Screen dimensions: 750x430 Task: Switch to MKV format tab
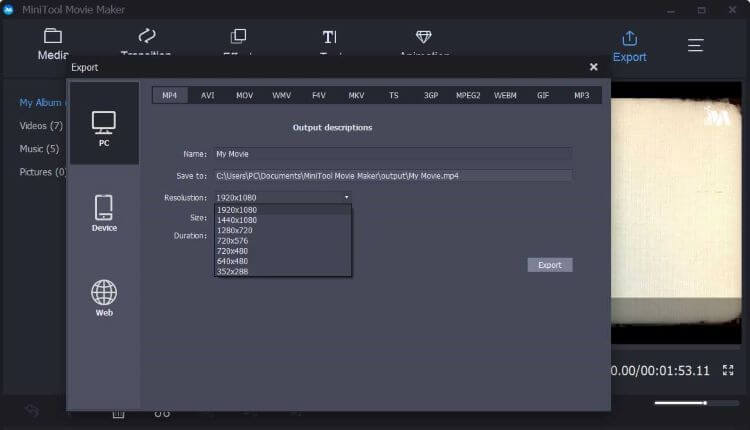coord(356,95)
